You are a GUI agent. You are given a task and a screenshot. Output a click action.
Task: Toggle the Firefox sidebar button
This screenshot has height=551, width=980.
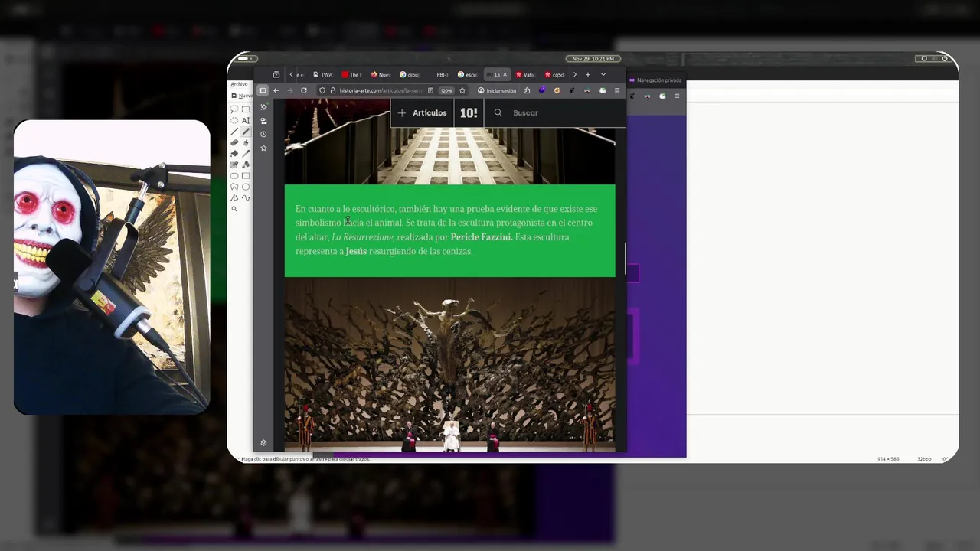coord(263,90)
